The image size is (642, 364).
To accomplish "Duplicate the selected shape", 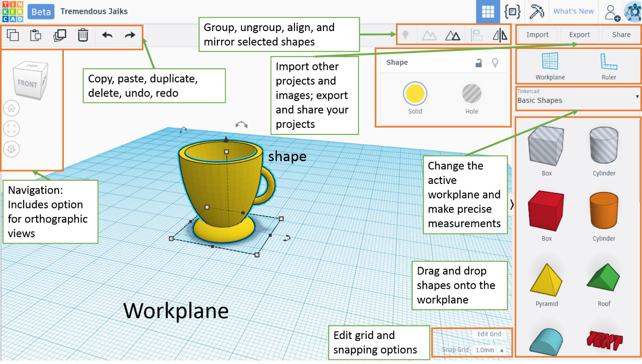I will click(x=59, y=35).
